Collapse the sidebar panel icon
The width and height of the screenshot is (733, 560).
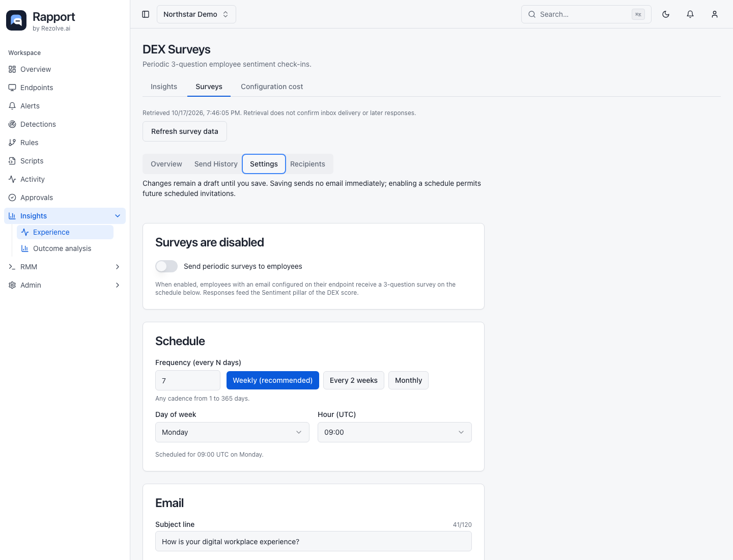pyautogui.click(x=146, y=14)
